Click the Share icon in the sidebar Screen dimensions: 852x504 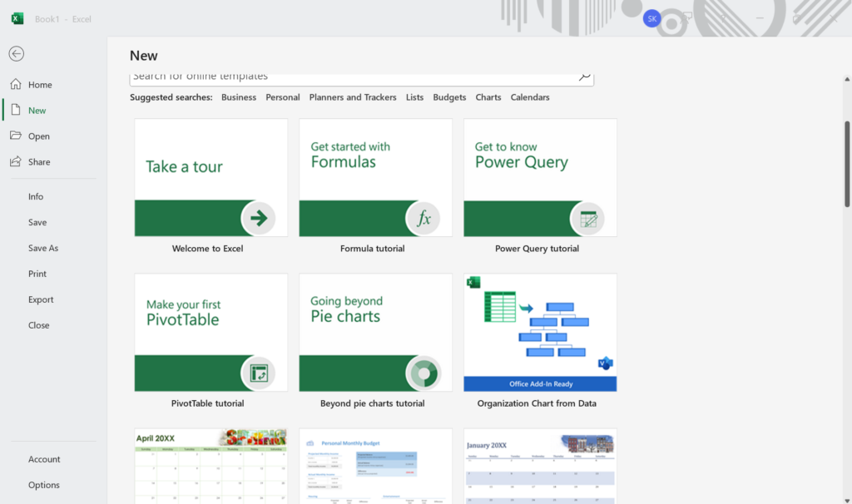coord(15,161)
